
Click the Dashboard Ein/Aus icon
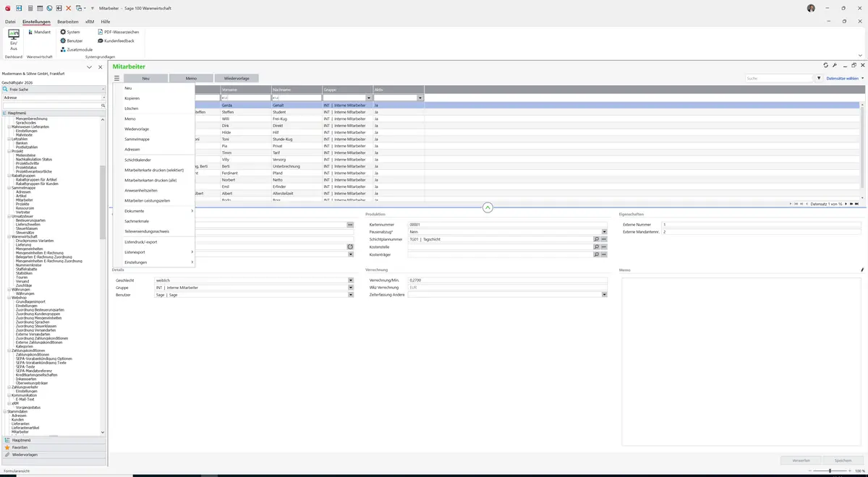pos(14,39)
